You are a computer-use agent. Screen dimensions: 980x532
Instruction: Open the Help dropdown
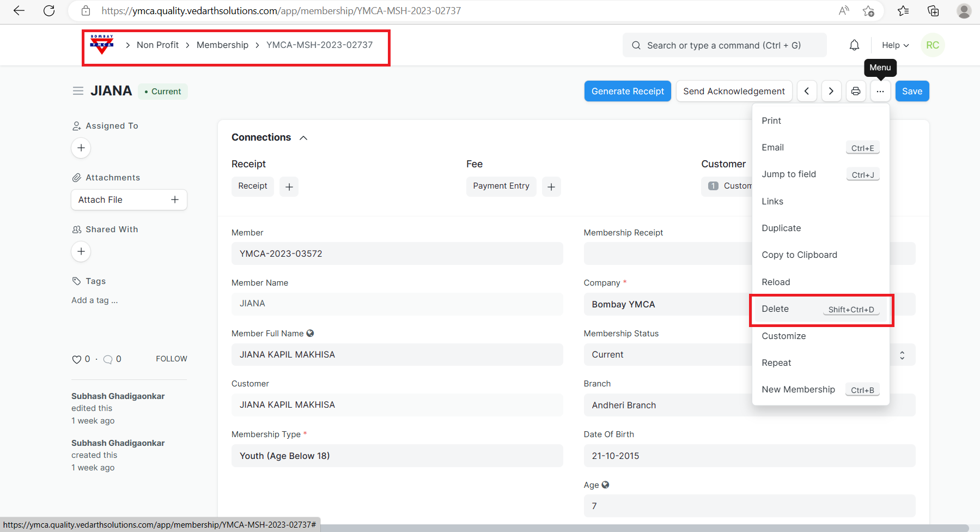click(895, 45)
